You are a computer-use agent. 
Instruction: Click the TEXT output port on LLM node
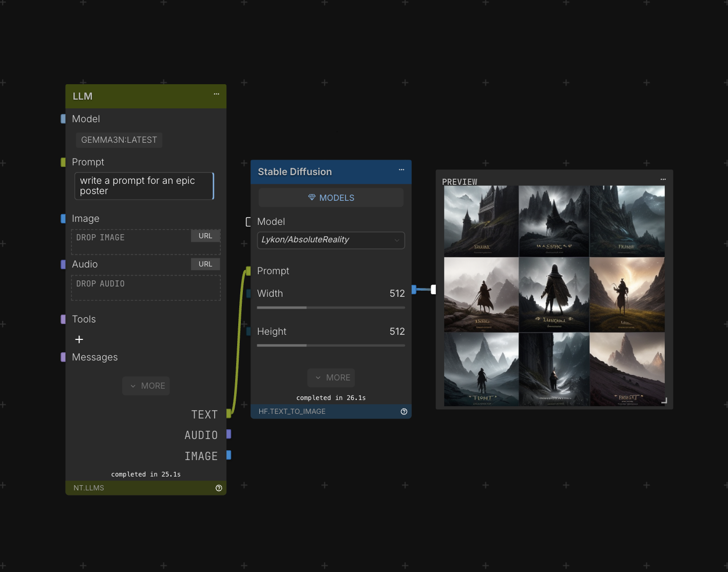228,414
